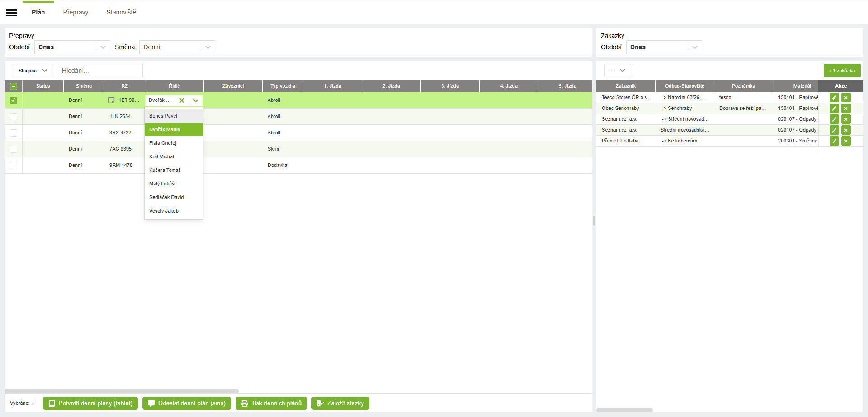This screenshot has height=417, width=868.
Task: Check the row with RZ 3BX 4722
Action: coord(14,133)
